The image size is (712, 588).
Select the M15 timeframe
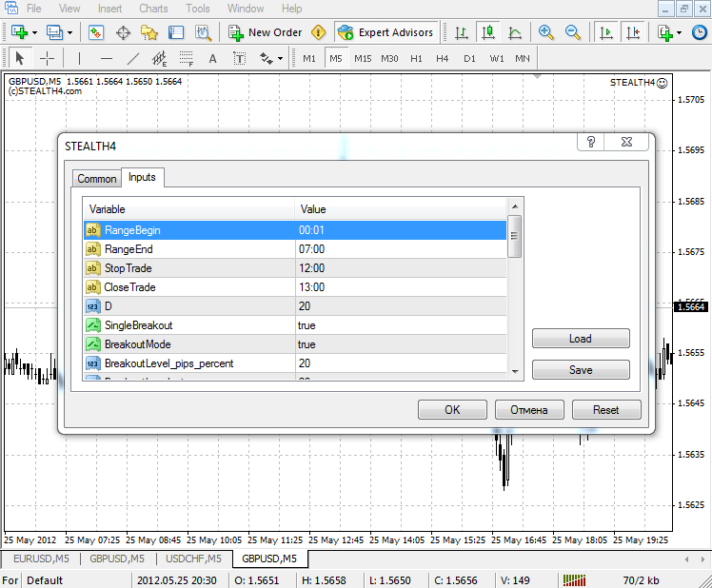coord(363,59)
